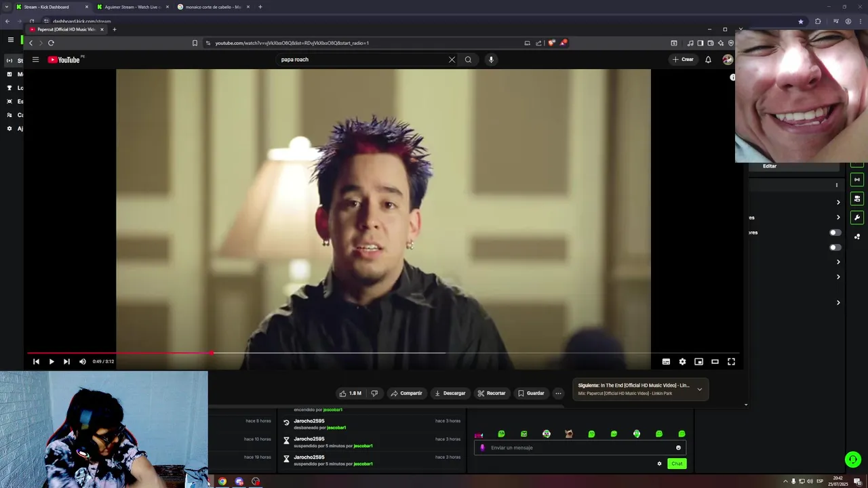The image size is (868, 488).
Task: Toggle video subtitles
Action: click(x=666, y=361)
